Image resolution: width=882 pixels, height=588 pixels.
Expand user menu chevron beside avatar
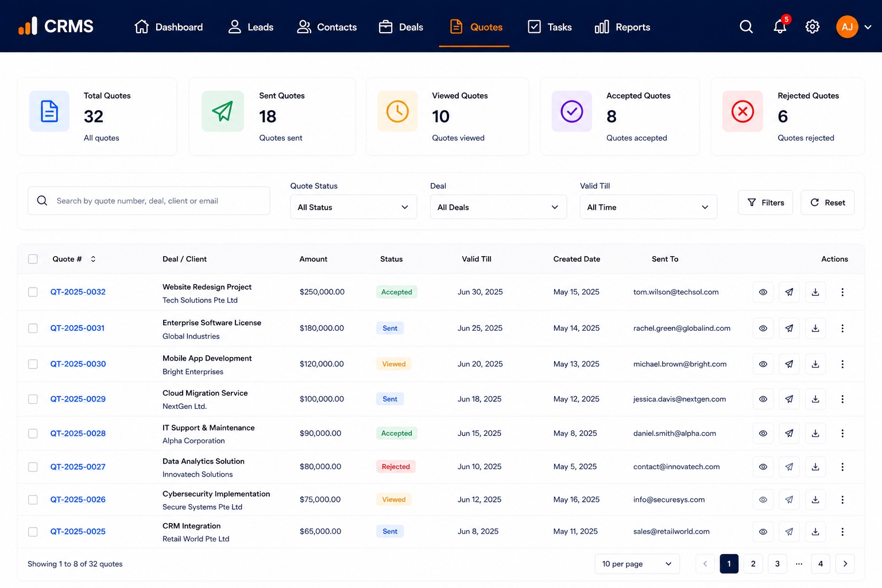(868, 27)
